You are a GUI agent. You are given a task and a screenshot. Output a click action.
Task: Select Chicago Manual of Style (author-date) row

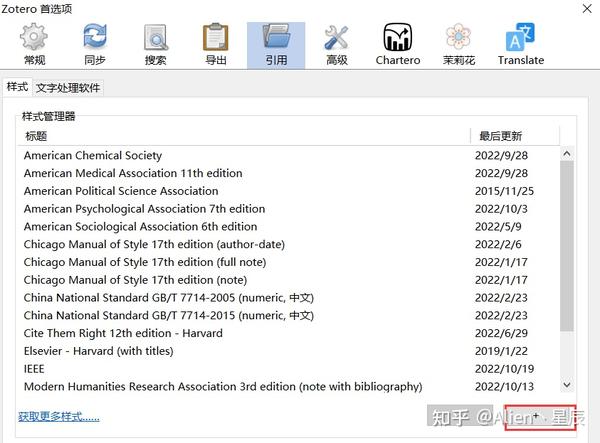coord(288,244)
